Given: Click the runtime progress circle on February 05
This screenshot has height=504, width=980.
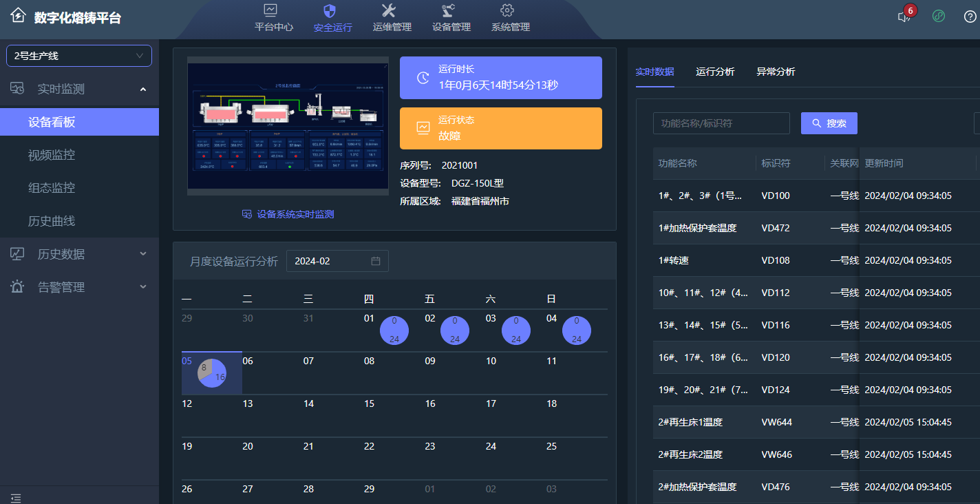Looking at the screenshot, I should (211, 372).
